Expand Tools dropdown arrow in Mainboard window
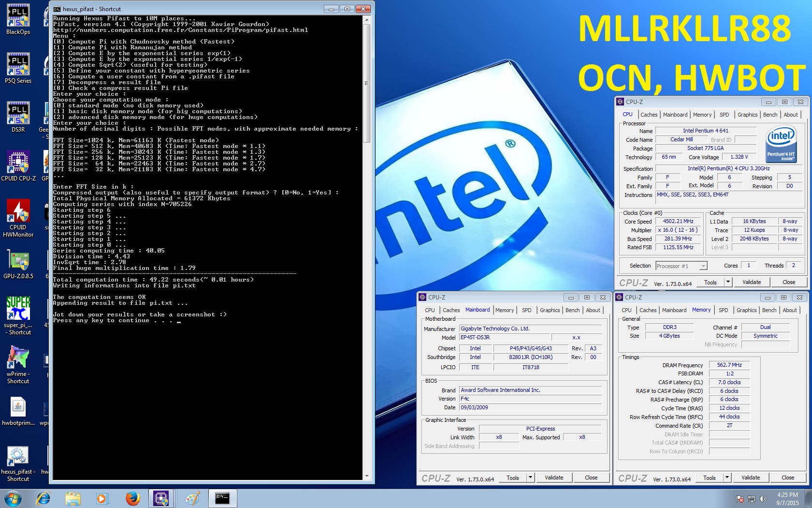Viewport: 812px width, 508px height. point(530,477)
